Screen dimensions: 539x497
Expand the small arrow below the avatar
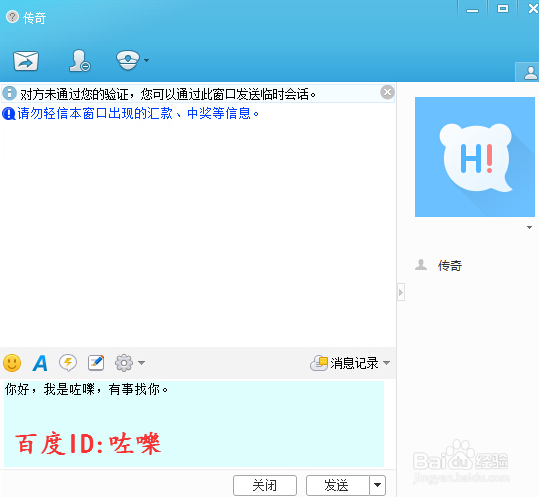tap(529, 228)
